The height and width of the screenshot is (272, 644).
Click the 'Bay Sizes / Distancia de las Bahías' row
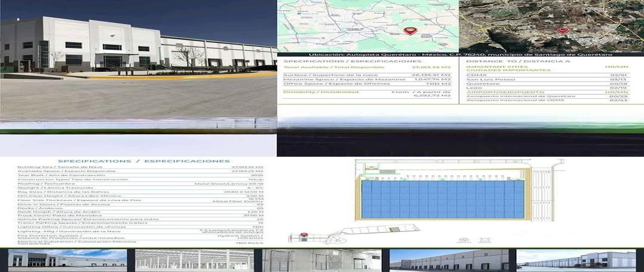(141, 192)
